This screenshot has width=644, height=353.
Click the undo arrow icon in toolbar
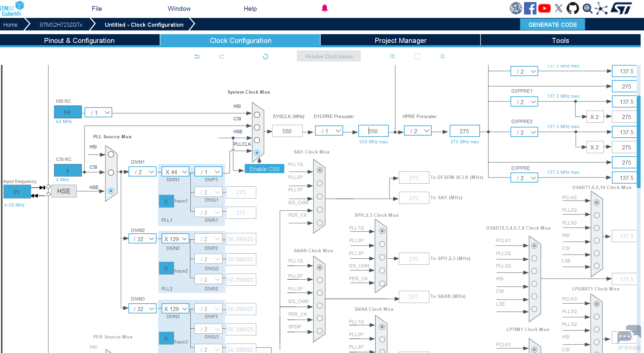[197, 56]
